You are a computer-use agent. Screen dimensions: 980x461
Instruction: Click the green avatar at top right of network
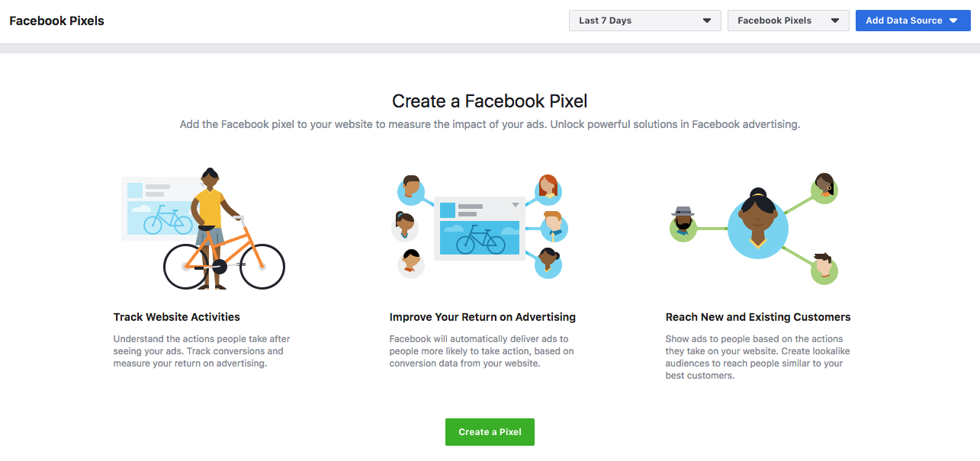pyautogui.click(x=824, y=187)
